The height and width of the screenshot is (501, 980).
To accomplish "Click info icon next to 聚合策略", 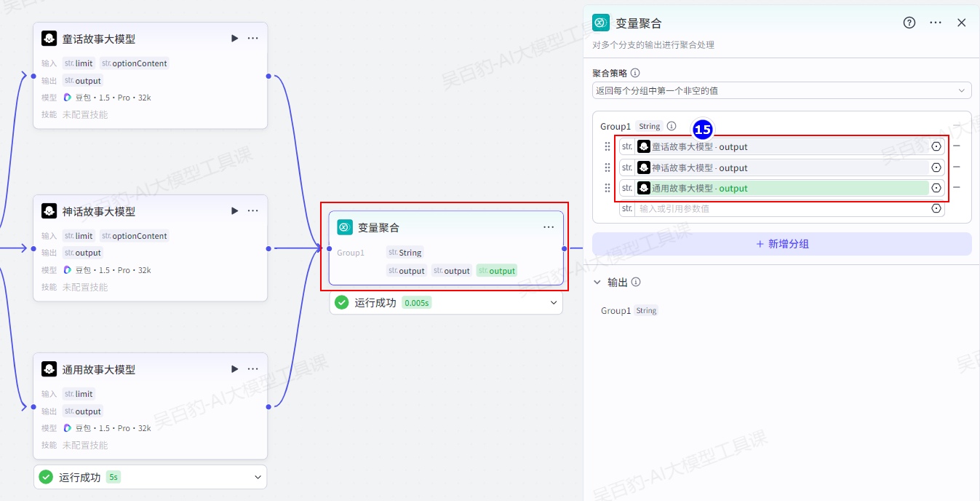I will (x=635, y=73).
